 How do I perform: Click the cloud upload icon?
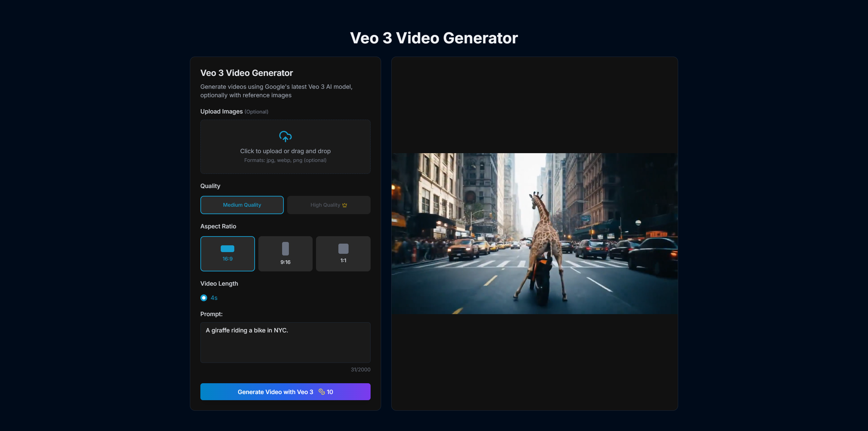coord(285,136)
